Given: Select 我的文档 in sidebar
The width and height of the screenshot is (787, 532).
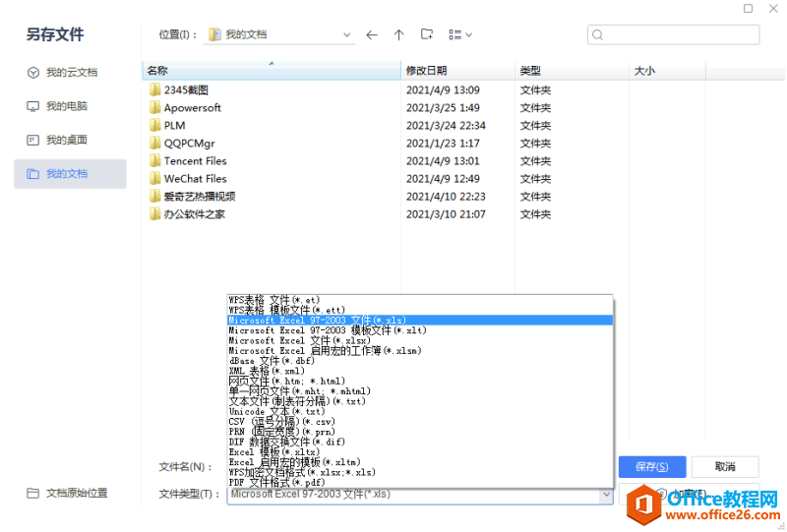Looking at the screenshot, I should coord(70,174).
